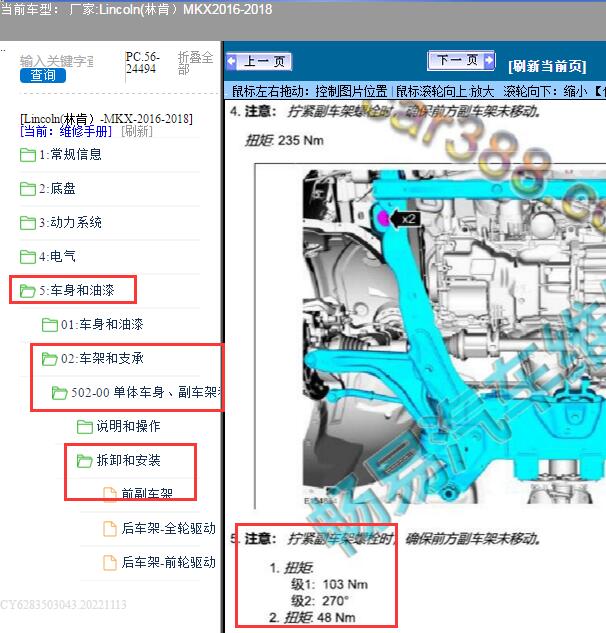Click the 级2: 270° torque value

[319, 601]
